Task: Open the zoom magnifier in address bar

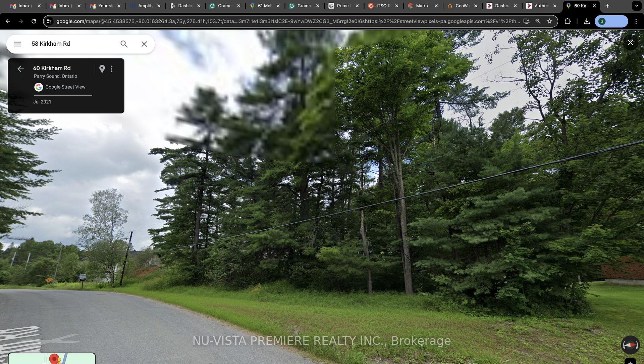Action: [538, 21]
